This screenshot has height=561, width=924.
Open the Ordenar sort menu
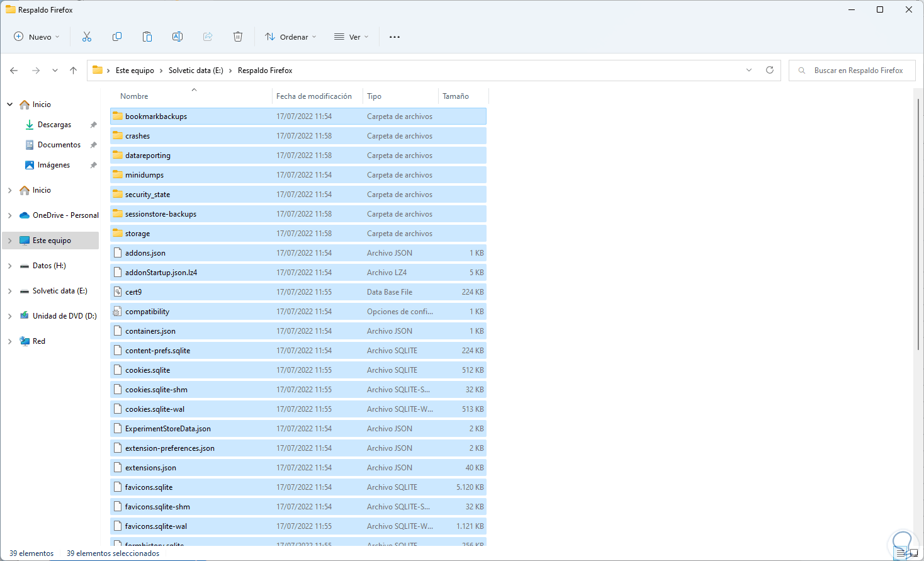tap(291, 37)
